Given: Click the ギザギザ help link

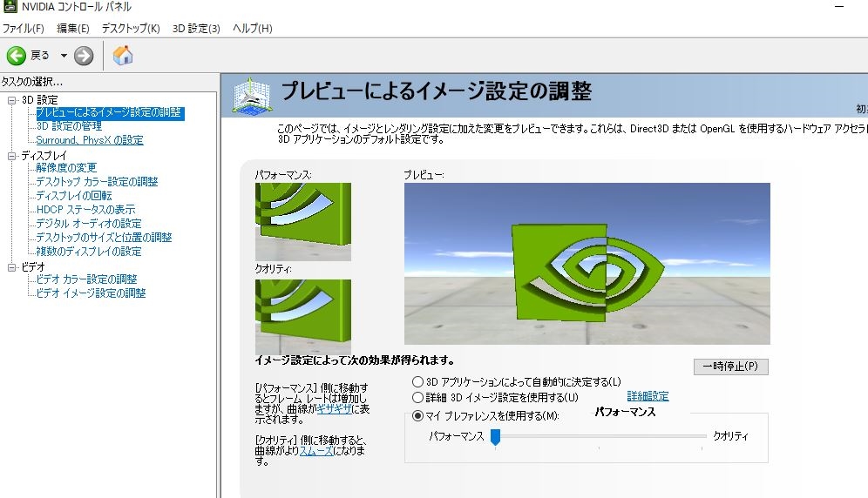Looking at the screenshot, I should pyautogui.click(x=335, y=409).
